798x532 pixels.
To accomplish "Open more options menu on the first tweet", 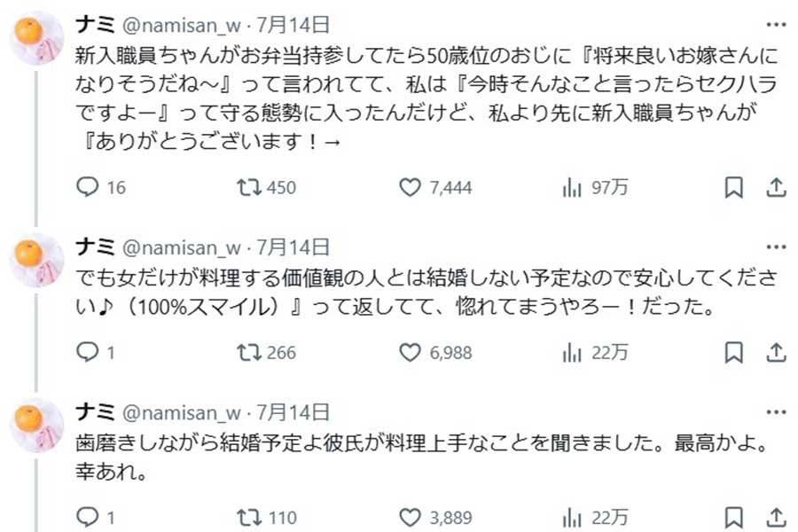I will point(777,25).
